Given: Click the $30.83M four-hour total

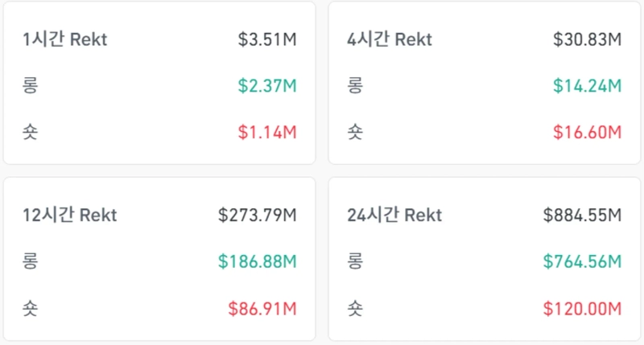Looking at the screenshot, I should (588, 39).
